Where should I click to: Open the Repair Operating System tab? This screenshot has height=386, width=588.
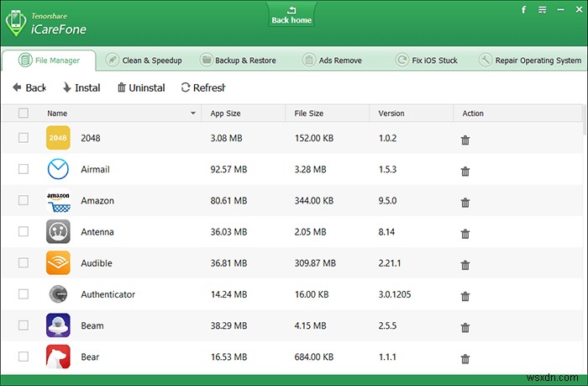(x=531, y=61)
